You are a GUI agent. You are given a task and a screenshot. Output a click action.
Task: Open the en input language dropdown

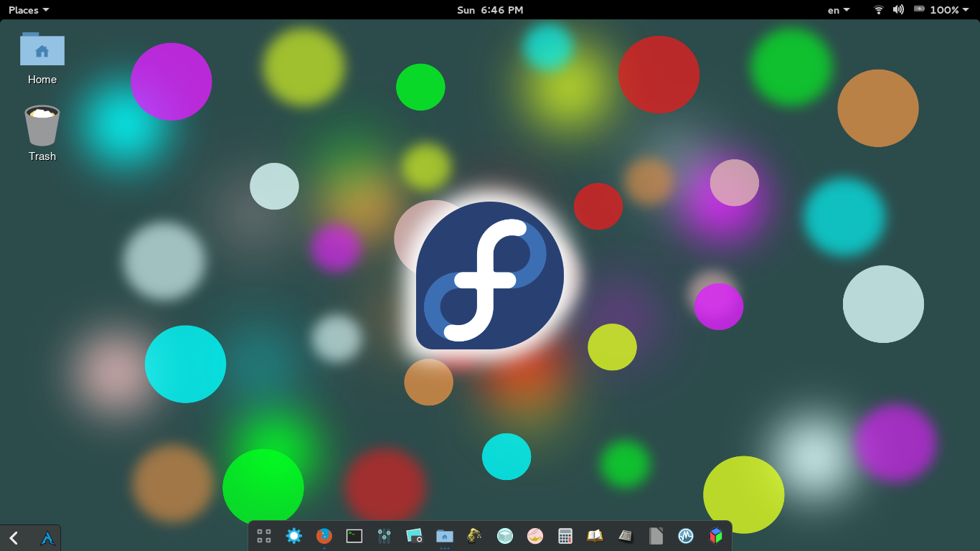839,10
